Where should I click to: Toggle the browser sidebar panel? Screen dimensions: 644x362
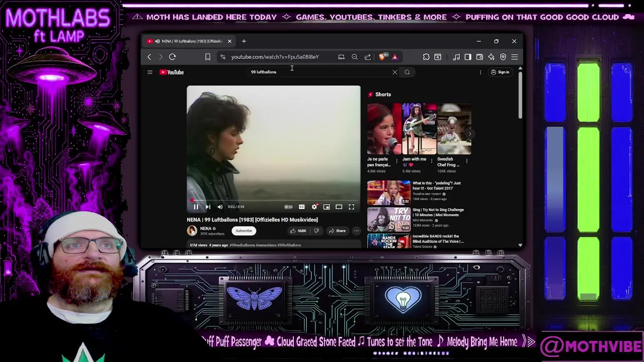coord(468,57)
